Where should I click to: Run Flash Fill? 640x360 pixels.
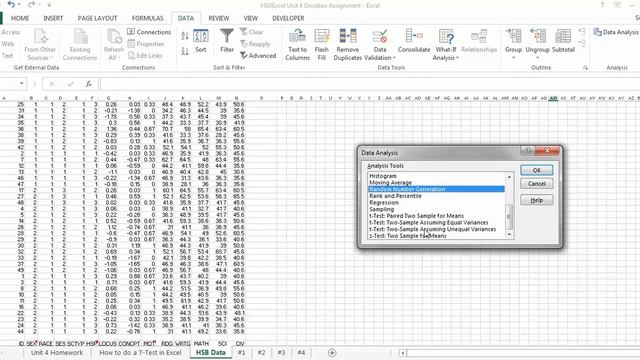[322, 45]
